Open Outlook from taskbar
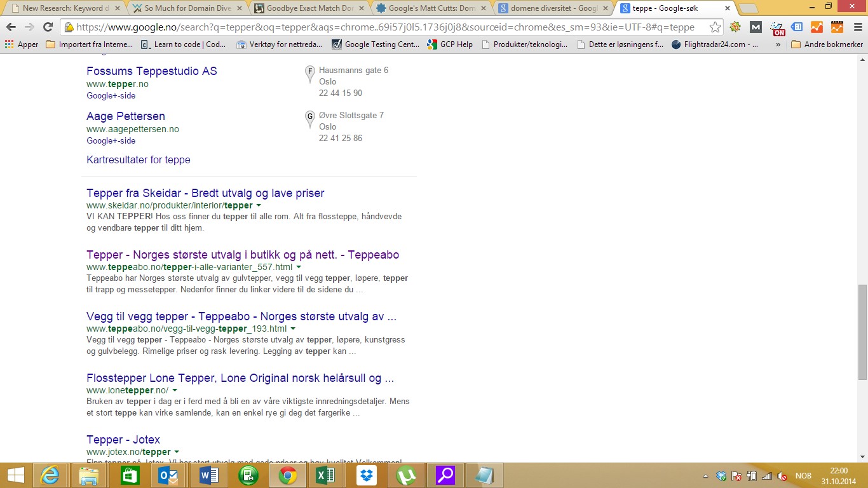 [x=168, y=475]
